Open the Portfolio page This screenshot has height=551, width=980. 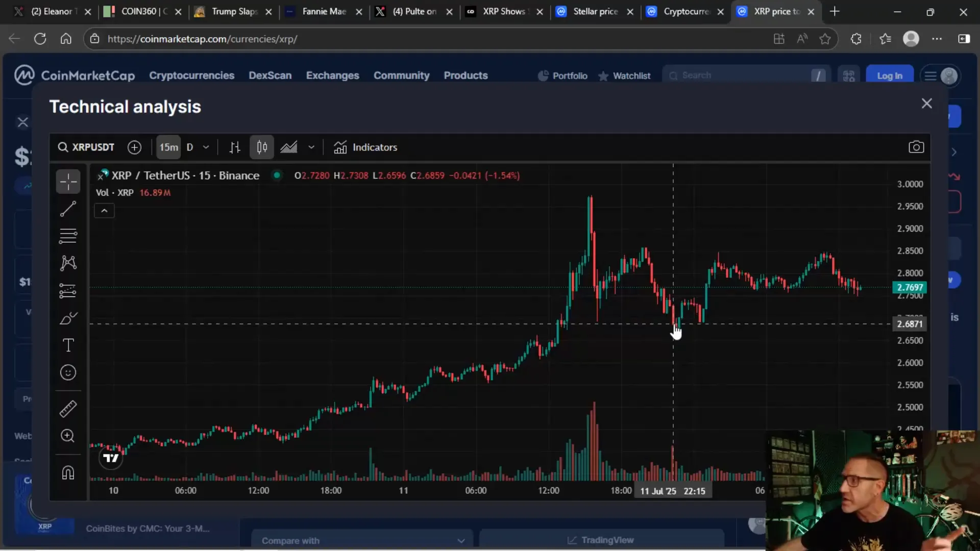click(x=563, y=76)
